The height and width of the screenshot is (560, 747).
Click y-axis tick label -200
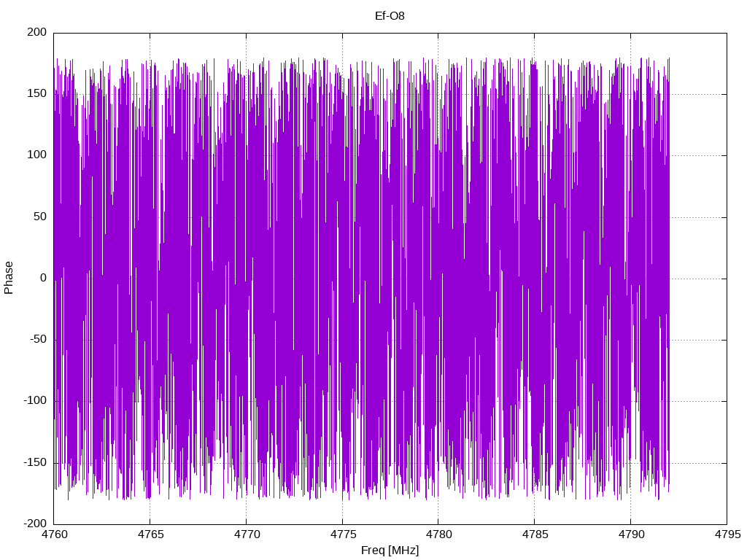click(x=35, y=524)
